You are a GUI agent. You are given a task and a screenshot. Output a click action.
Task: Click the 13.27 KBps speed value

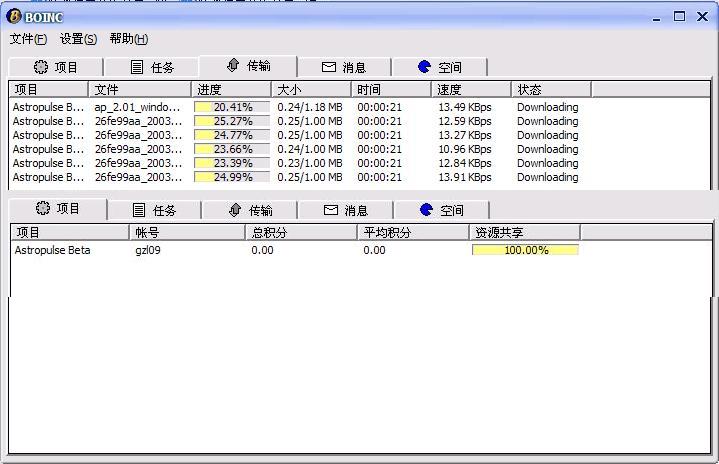point(465,135)
